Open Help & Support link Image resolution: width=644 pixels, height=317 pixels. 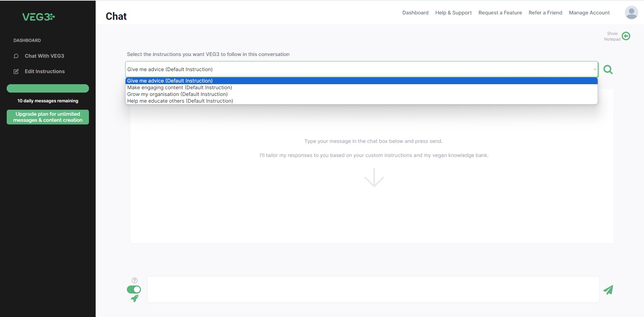(453, 13)
